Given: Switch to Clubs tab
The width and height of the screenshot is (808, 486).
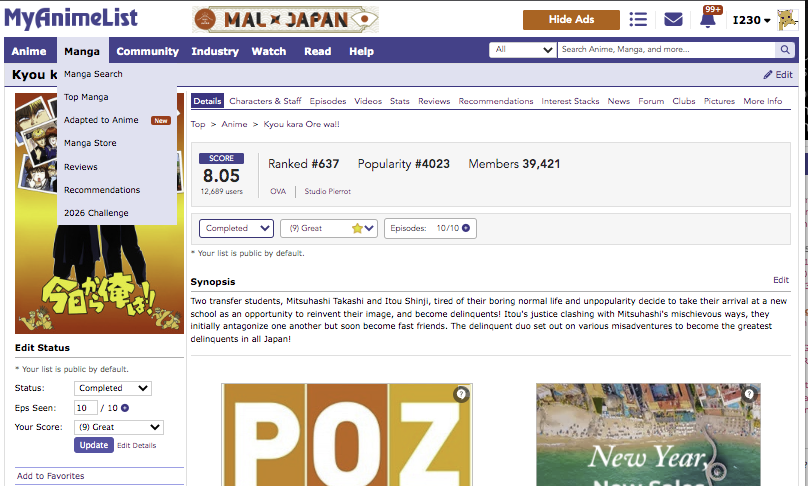Looking at the screenshot, I should point(684,101).
